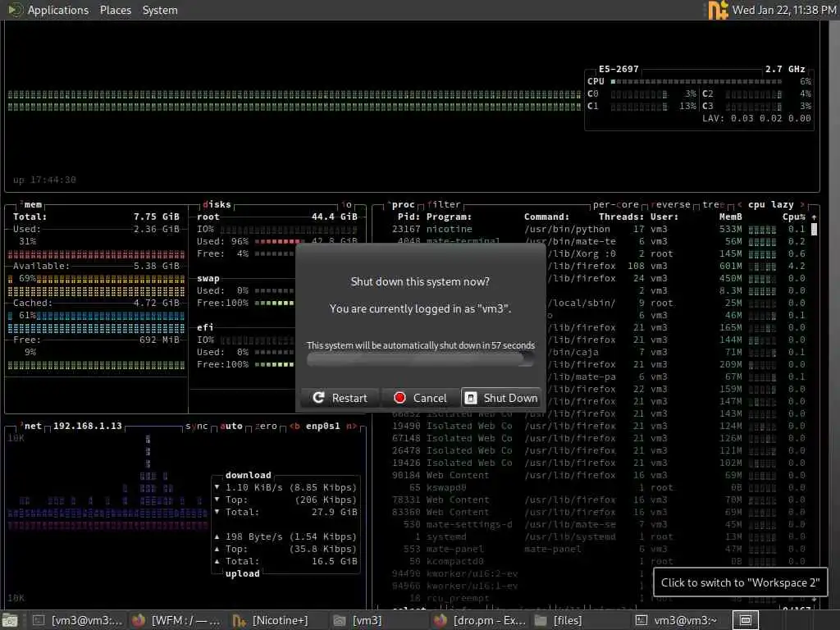Screen dimensions: 840x630
Task: Switch to the [Nicotine+] taskbar window
Action: (x=271, y=621)
